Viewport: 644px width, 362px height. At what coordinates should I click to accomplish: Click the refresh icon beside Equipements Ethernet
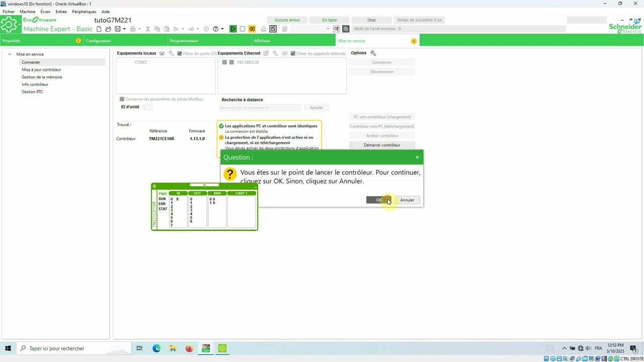(266, 53)
